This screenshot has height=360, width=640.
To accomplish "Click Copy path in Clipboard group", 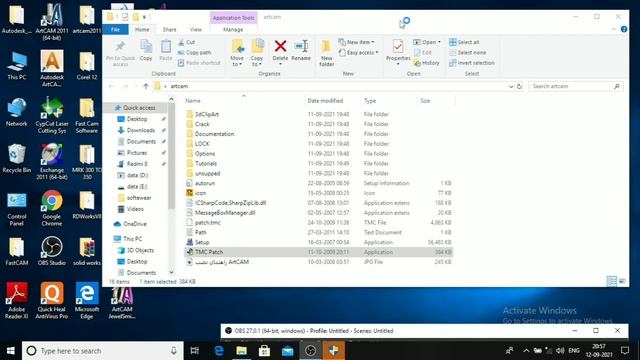I will point(194,53).
